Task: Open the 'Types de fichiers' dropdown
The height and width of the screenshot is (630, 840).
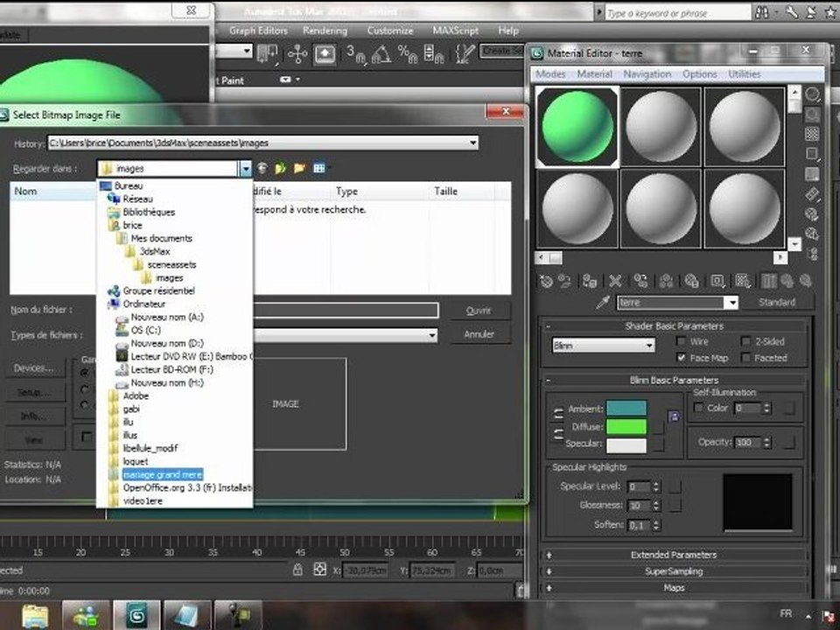Action: (431, 336)
